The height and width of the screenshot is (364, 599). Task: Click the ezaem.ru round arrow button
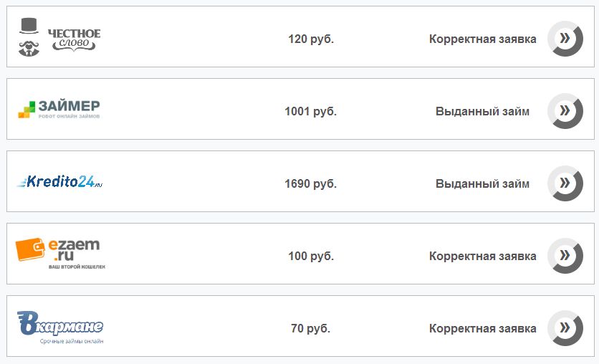[565, 256]
